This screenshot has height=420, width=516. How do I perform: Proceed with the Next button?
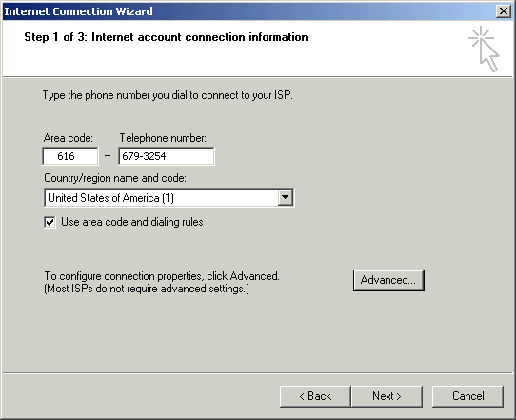click(387, 396)
